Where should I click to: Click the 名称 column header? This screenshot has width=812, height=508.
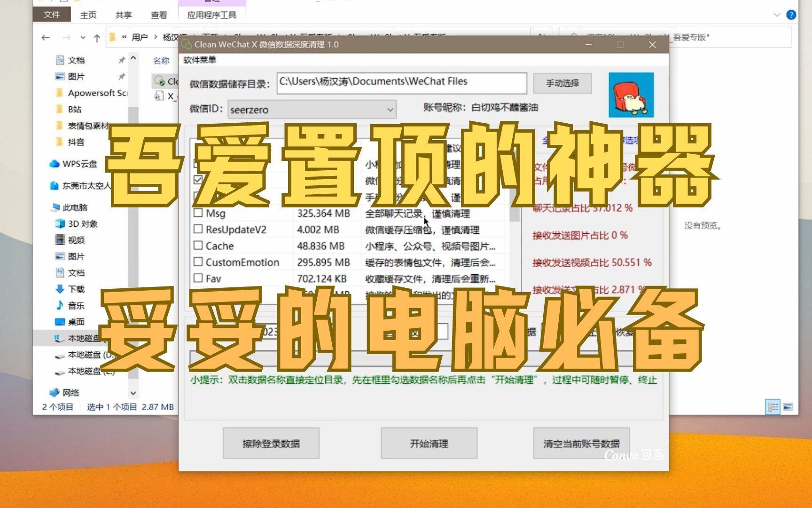[161, 61]
